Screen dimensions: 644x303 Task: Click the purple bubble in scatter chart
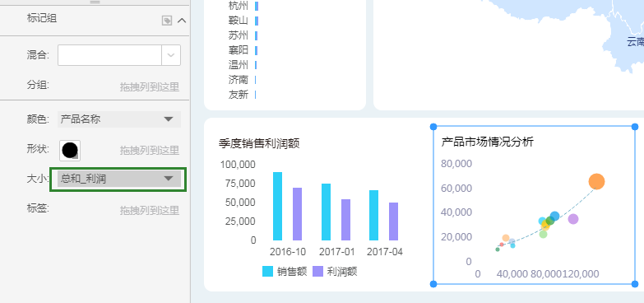point(573,219)
